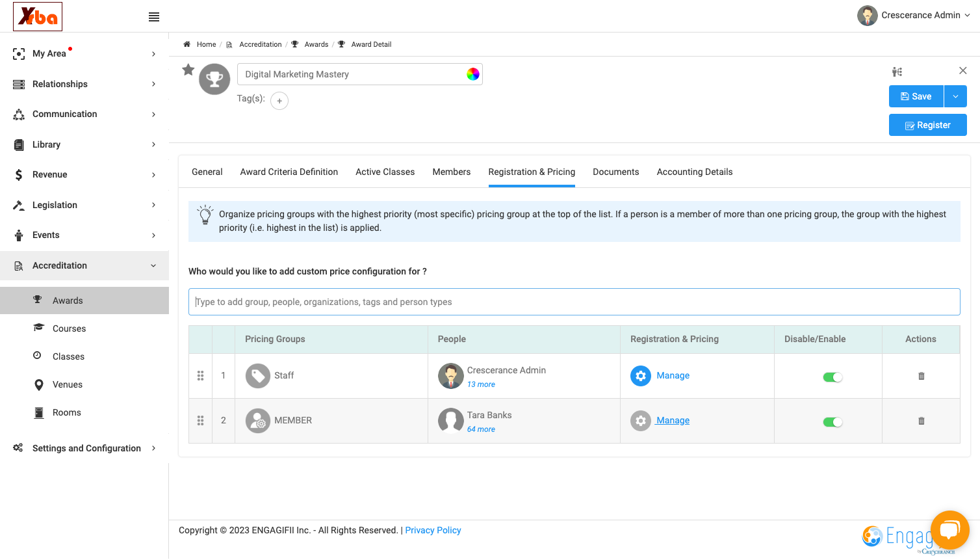Go to Awards breadcrumb
The height and width of the screenshot is (560, 980).
click(x=316, y=44)
